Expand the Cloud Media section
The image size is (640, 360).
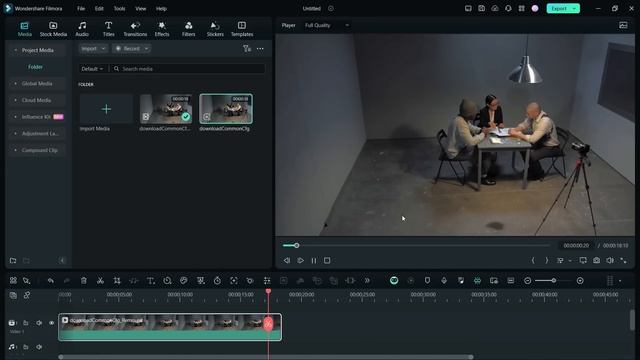[37, 100]
